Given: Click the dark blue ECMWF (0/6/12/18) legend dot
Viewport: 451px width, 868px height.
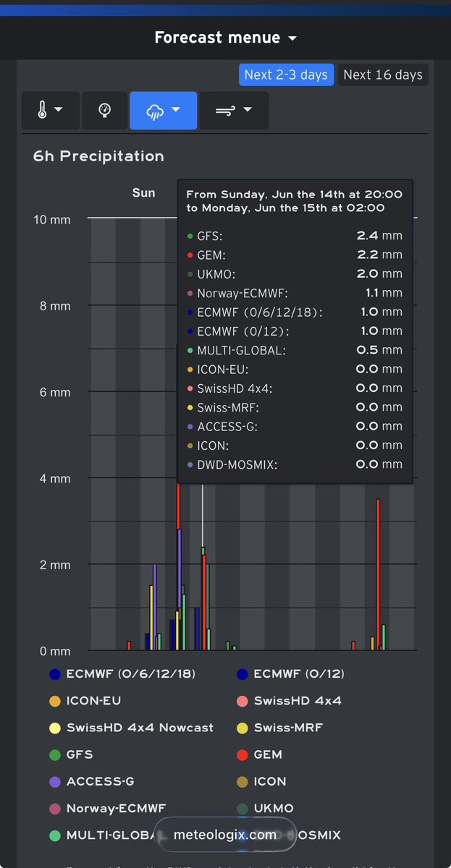Looking at the screenshot, I should coord(55,674).
